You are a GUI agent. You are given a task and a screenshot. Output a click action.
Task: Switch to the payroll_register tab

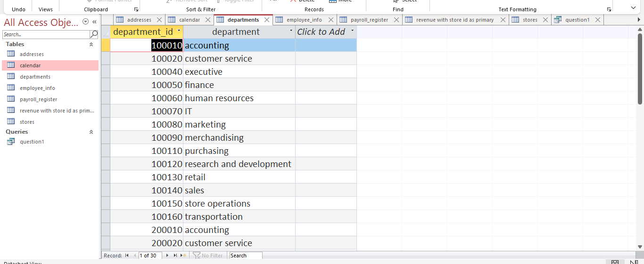pyautogui.click(x=369, y=20)
